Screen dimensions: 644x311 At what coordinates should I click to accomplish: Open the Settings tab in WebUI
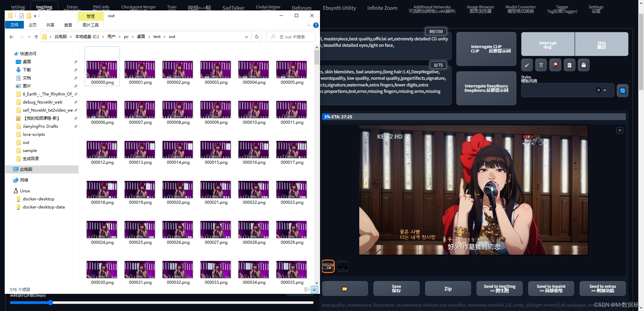coord(596,9)
